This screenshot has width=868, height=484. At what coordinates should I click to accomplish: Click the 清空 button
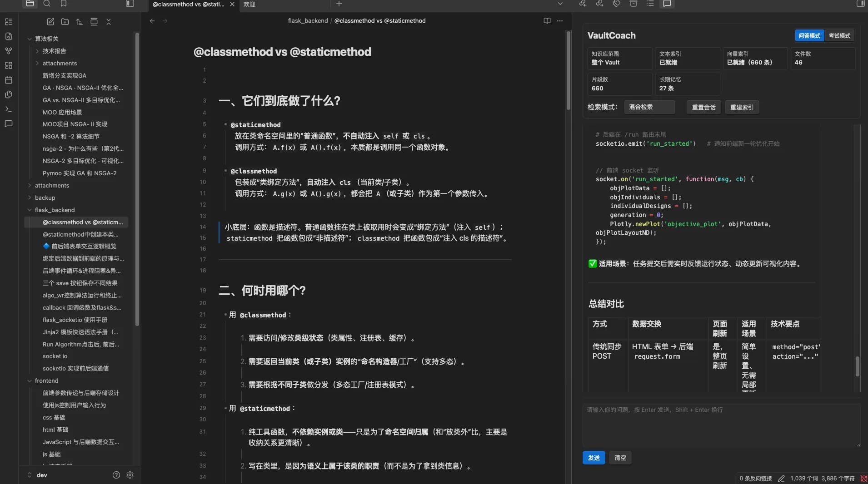[620, 458]
